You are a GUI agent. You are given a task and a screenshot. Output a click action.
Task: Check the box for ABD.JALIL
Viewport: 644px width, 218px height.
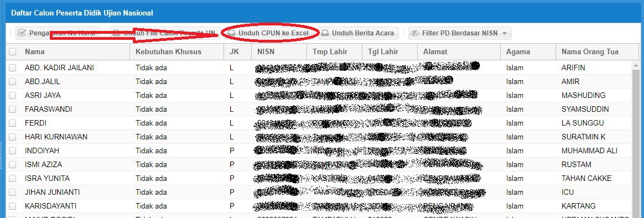pyautogui.click(x=13, y=82)
